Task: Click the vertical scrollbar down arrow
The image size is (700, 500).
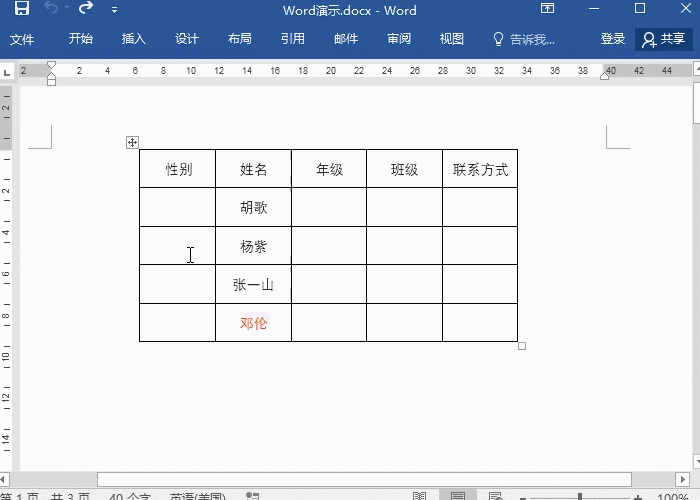Action: coord(696,461)
